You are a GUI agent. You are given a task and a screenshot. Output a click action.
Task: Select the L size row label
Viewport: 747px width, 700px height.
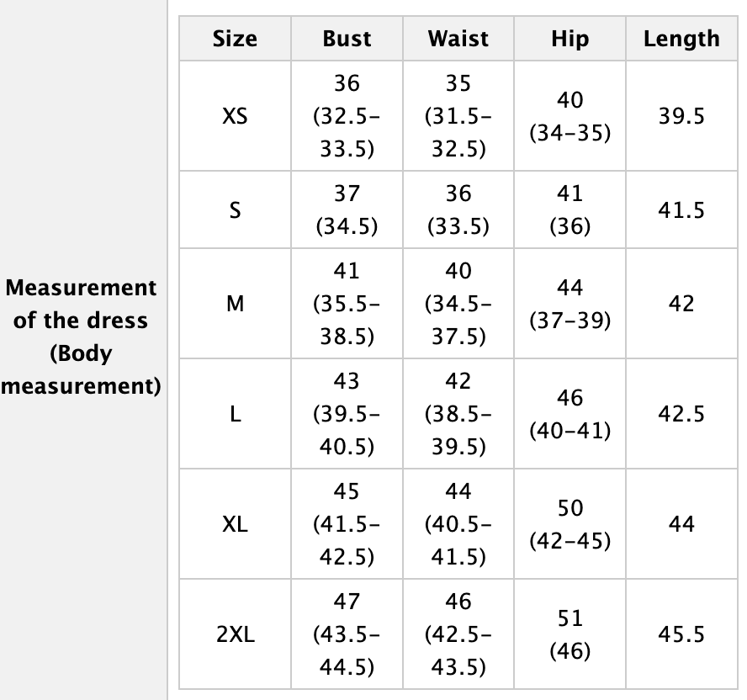235,414
